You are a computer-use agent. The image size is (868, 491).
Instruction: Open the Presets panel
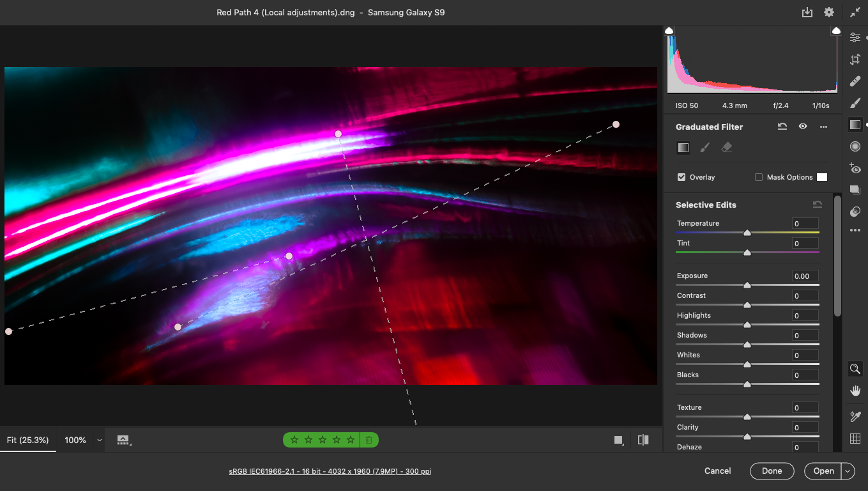(855, 212)
